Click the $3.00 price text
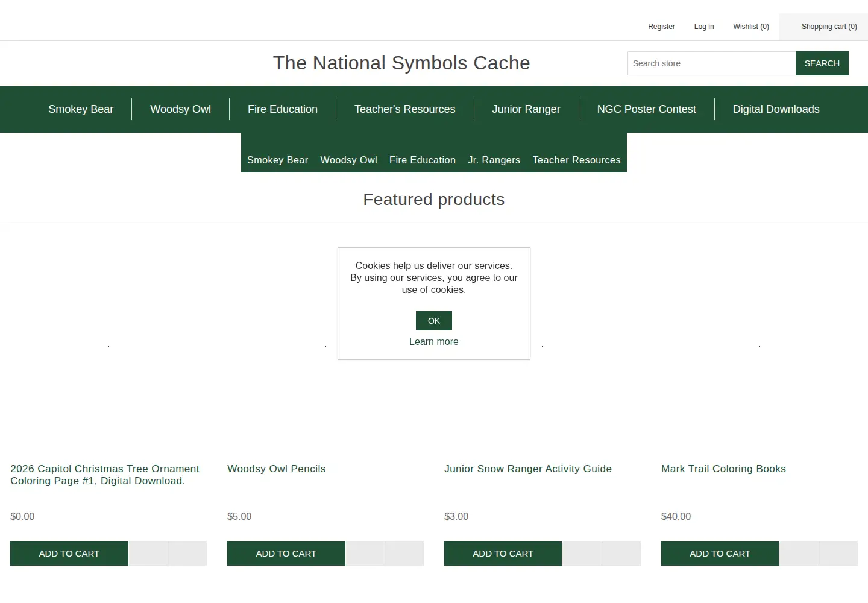 (x=456, y=516)
